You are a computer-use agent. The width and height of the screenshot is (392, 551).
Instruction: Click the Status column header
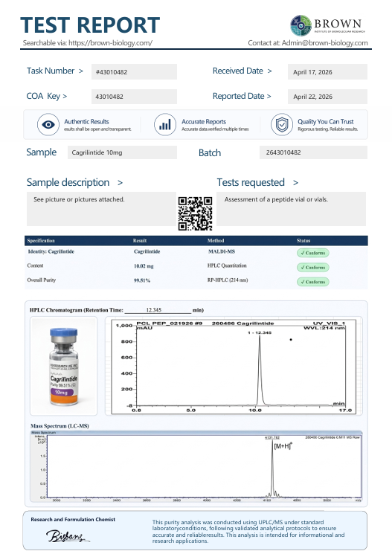pos(303,241)
